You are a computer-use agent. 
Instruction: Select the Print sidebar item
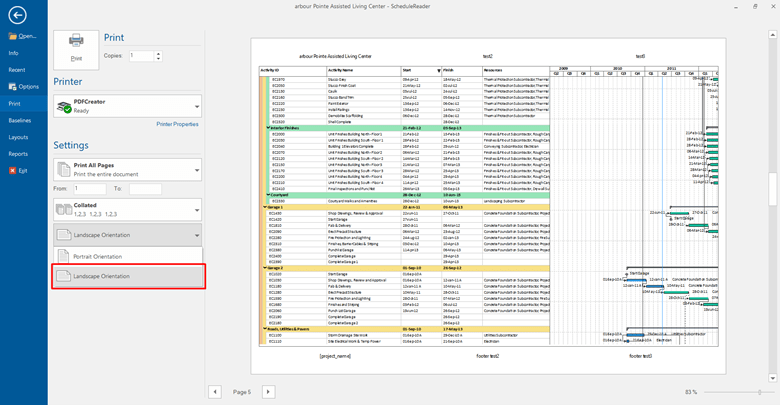click(23, 103)
